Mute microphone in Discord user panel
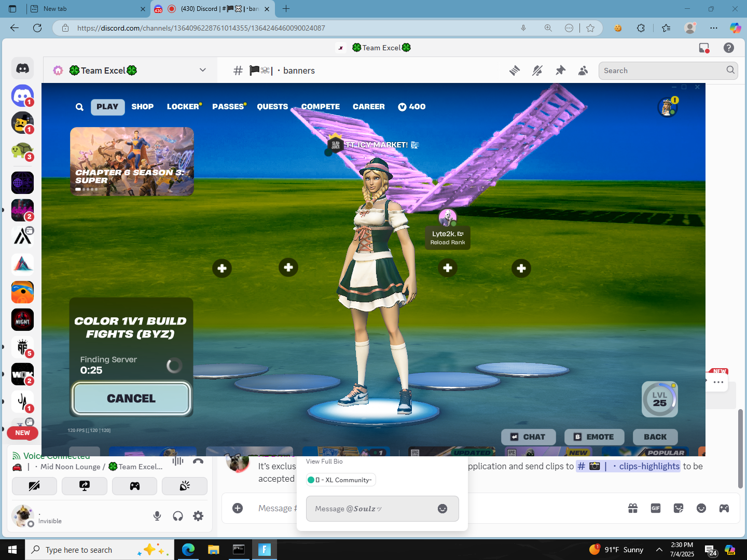747x560 pixels. point(157,516)
